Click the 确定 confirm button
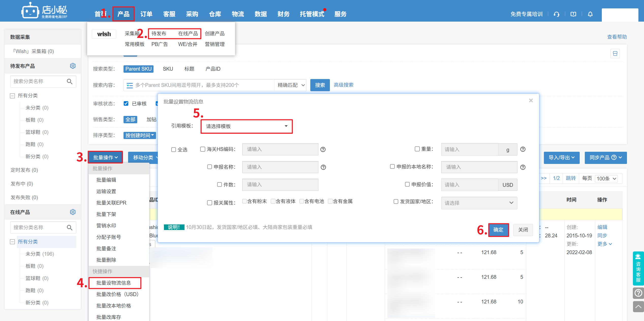The height and width of the screenshot is (321, 644). click(x=498, y=230)
